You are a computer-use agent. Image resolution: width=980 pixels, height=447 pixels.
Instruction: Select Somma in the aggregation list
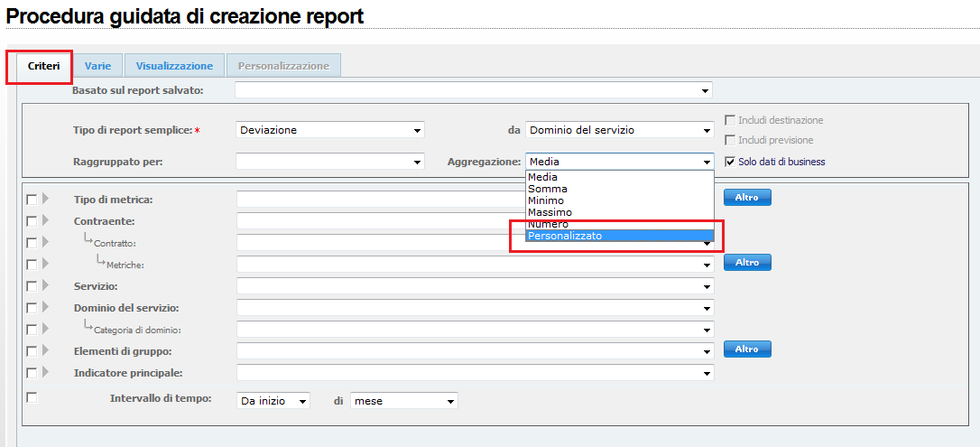pyautogui.click(x=548, y=189)
